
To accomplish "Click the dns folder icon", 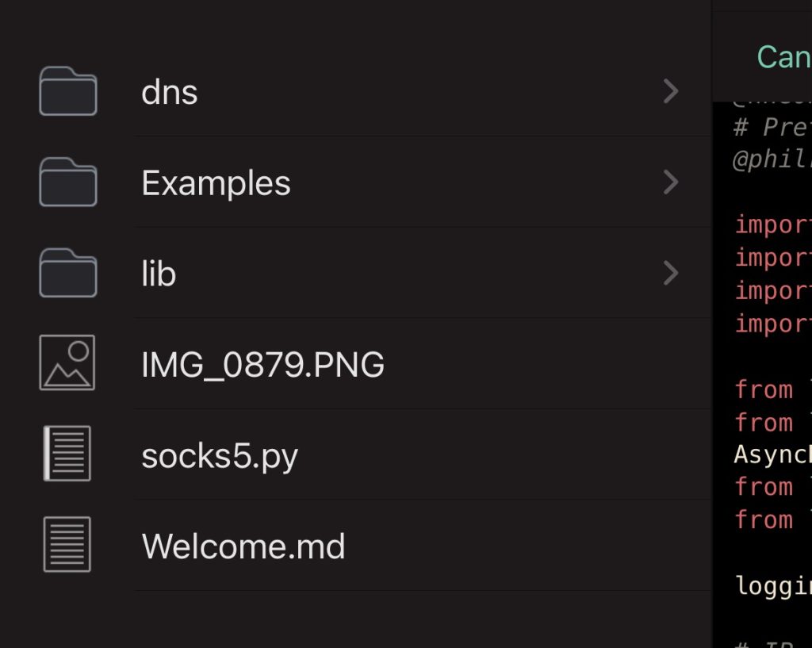I will [x=68, y=90].
